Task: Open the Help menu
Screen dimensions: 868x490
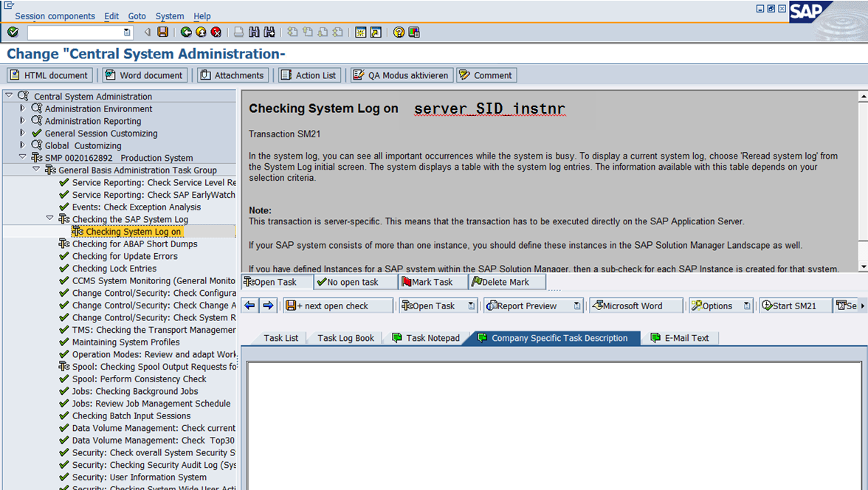Action: [x=202, y=16]
